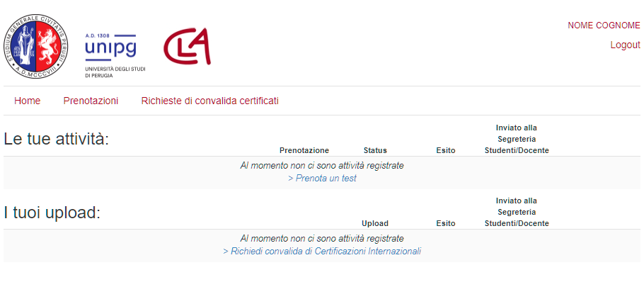The image size is (644, 282).
Task: Click the I tuoi upload heading
Action: tap(52, 213)
